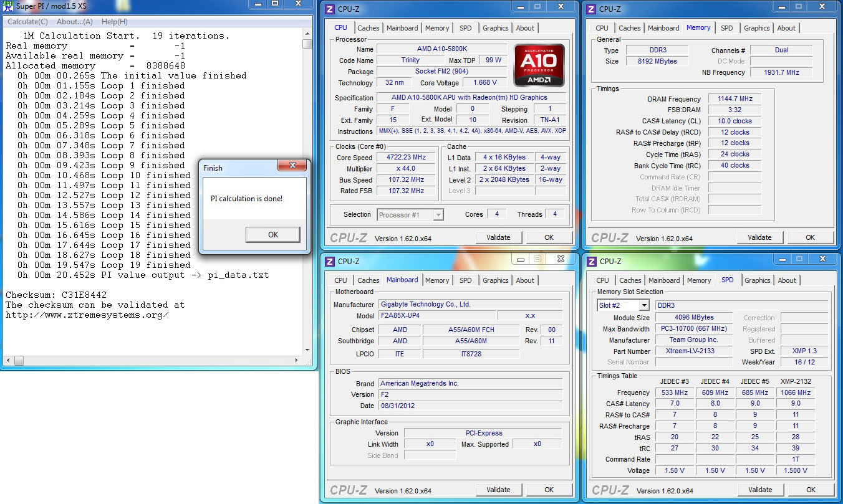The image size is (843, 504).
Task: Open Caches tab in CPU-Z window showing processor info
Action: point(369,28)
